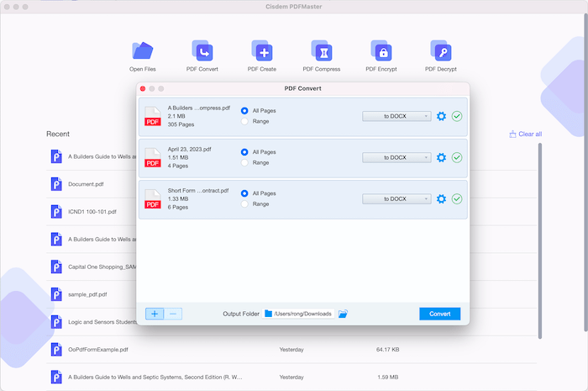Image resolution: width=588 pixels, height=391 pixels.
Task: Launch the PDF Convert tool icon
Action: 202,51
